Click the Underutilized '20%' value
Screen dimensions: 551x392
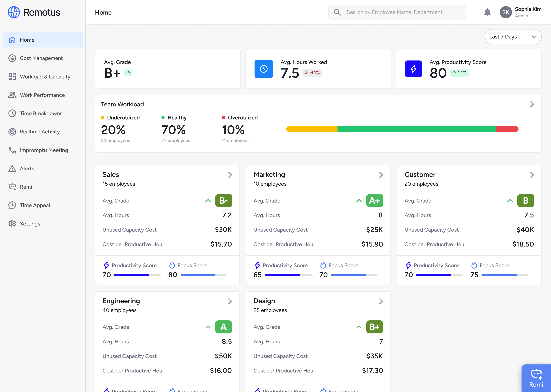[113, 130]
